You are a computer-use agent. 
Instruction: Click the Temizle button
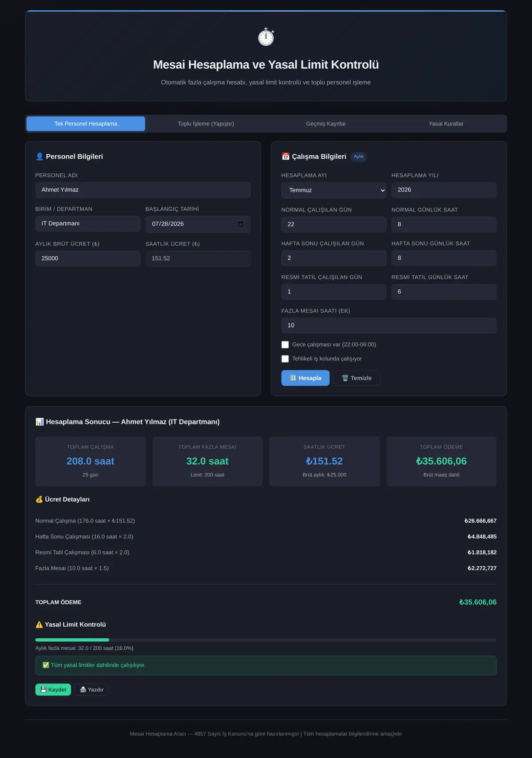point(356,378)
